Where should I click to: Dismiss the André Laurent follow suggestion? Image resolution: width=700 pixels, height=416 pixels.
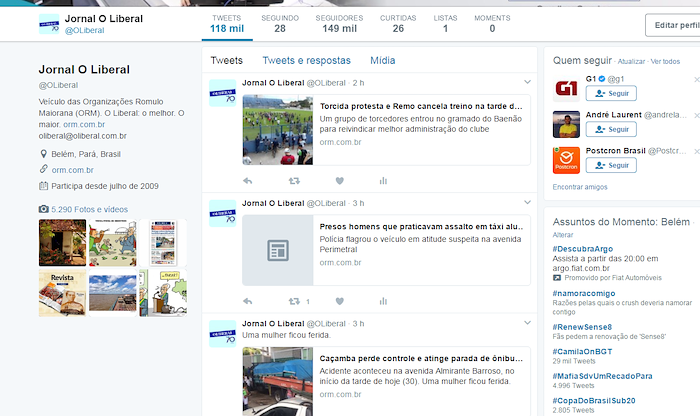click(x=696, y=115)
